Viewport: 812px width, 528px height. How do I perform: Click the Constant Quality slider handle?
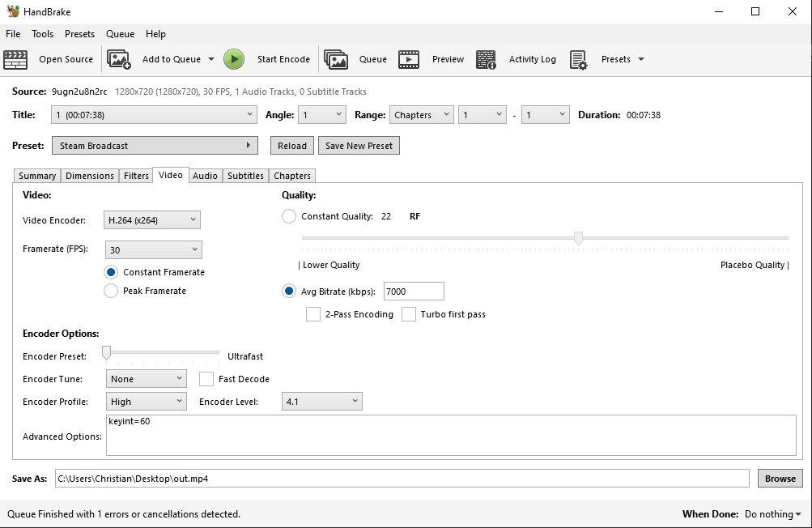(x=579, y=238)
